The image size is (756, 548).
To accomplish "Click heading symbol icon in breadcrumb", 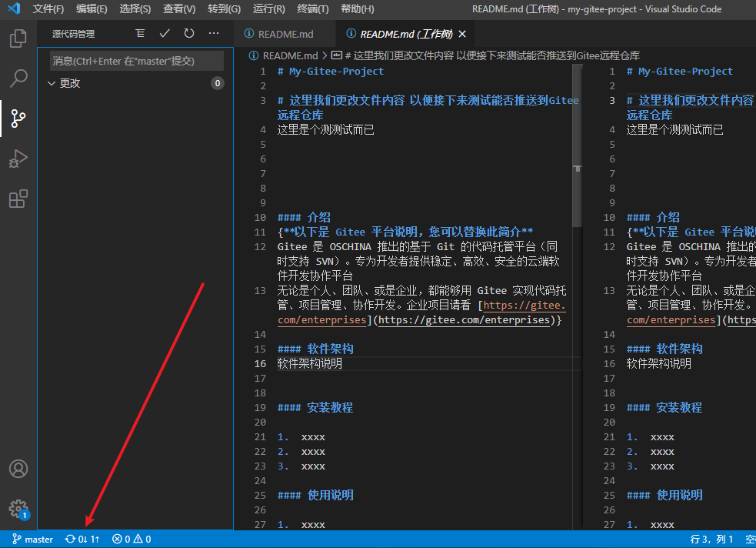I will (x=337, y=55).
